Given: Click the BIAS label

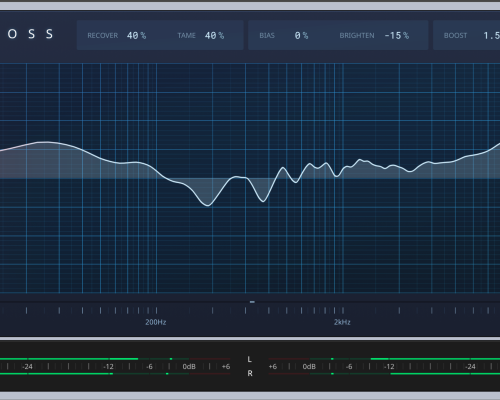Looking at the screenshot, I should tap(267, 35).
